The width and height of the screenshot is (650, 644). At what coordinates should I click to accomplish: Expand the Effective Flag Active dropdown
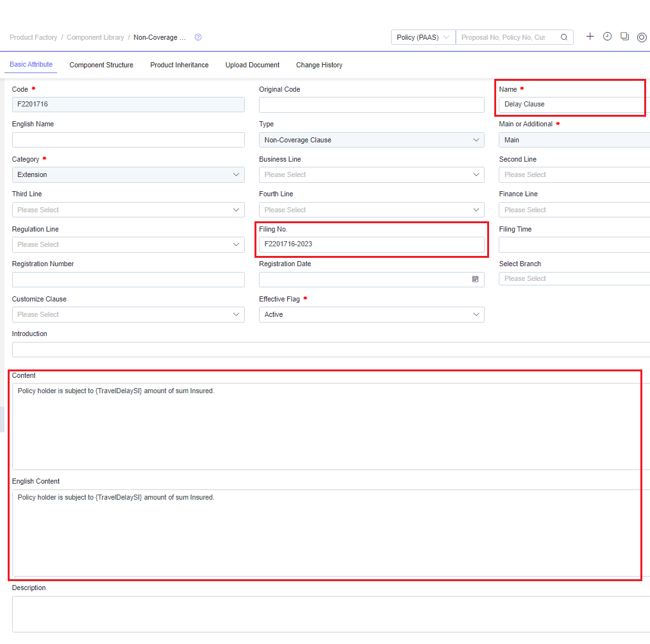pos(371,315)
